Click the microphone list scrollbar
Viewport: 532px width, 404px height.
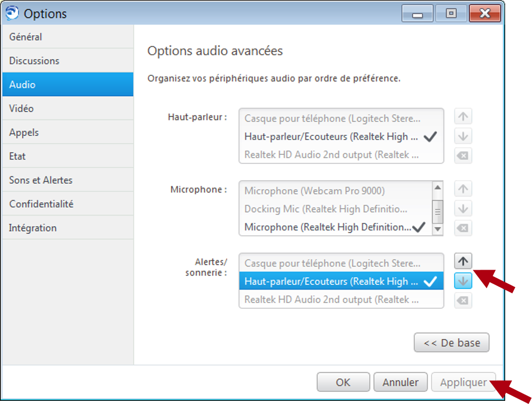[x=437, y=209]
